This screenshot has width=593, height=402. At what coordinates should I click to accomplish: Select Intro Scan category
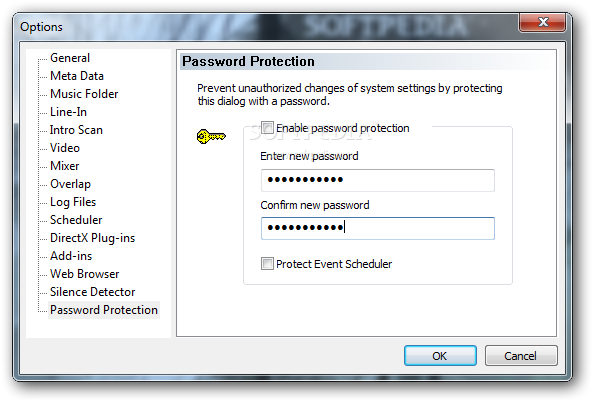pos(76,130)
